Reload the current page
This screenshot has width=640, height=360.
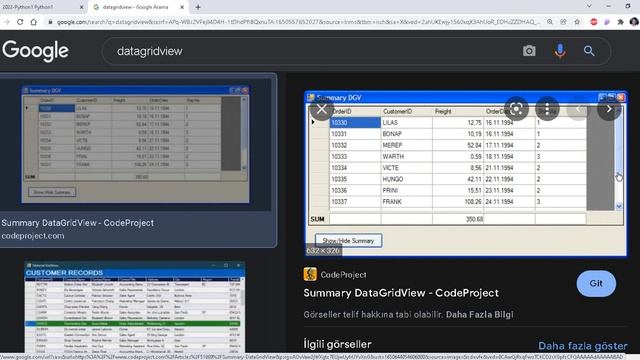click(20, 22)
